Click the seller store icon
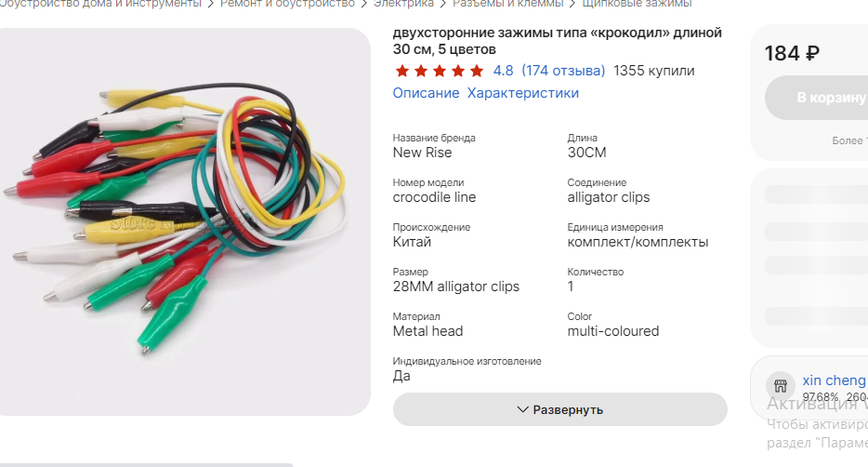The height and width of the screenshot is (467, 868). click(x=781, y=385)
